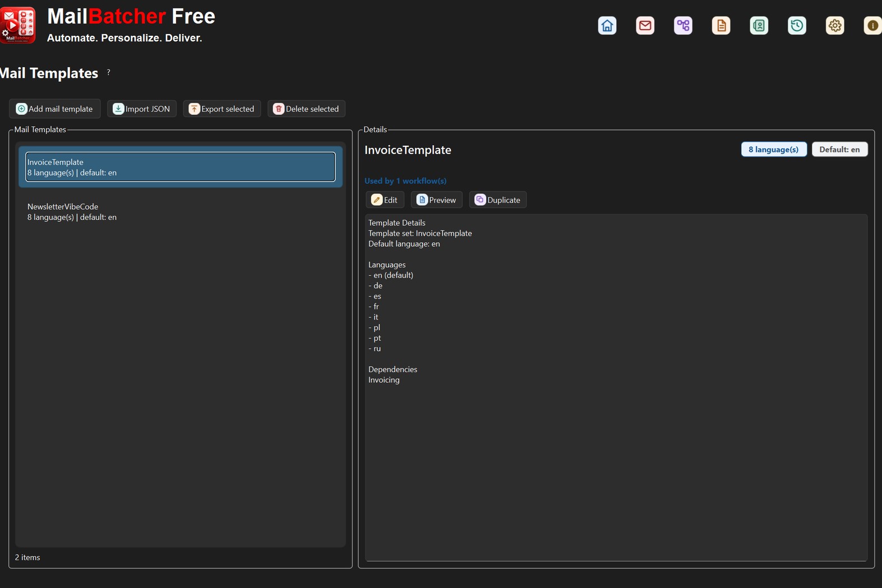Click the Template Details label
Viewport: 882px width, 588px height.
tap(396, 223)
